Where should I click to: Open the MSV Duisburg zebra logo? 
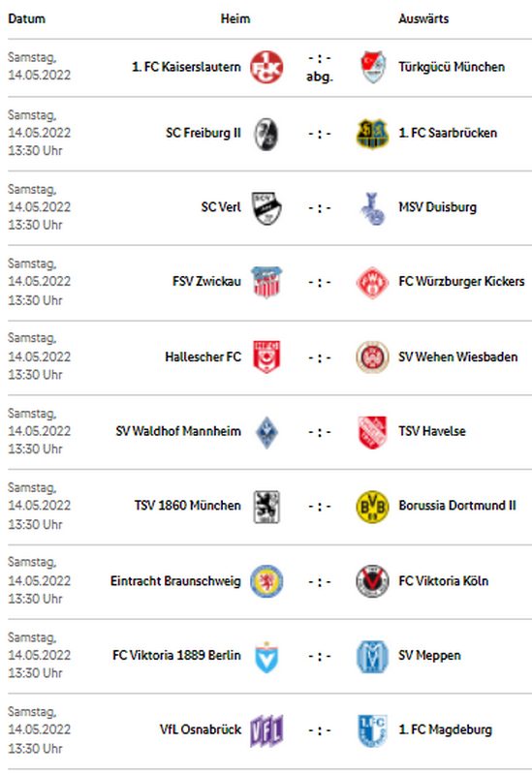373,207
